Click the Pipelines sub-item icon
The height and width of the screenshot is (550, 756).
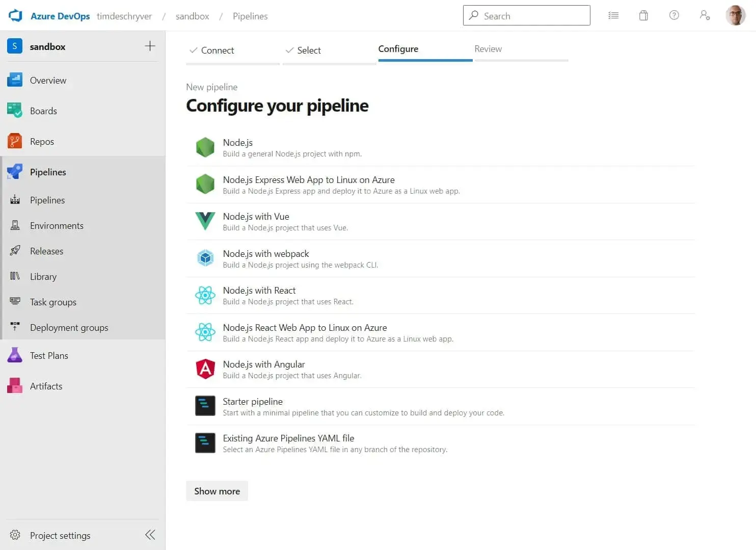(15, 200)
